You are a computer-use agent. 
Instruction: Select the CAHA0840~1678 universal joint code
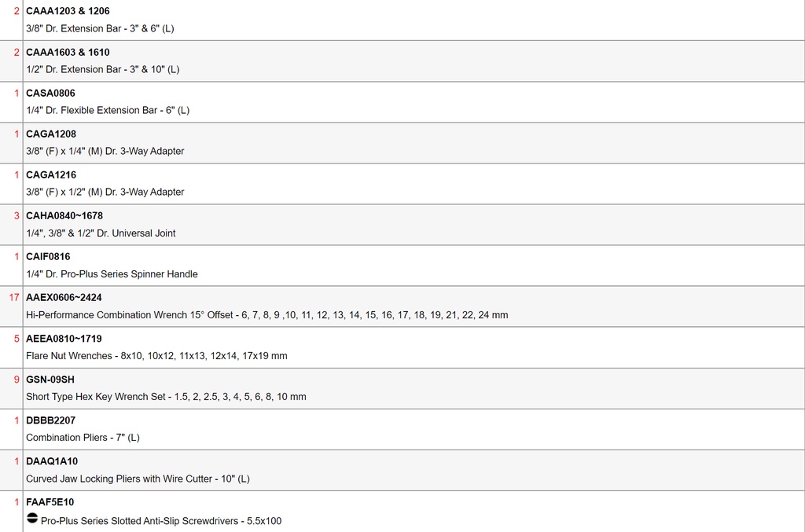64,216
